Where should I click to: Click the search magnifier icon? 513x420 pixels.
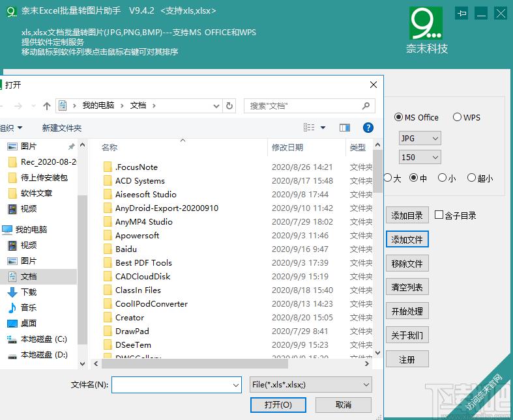pos(366,105)
